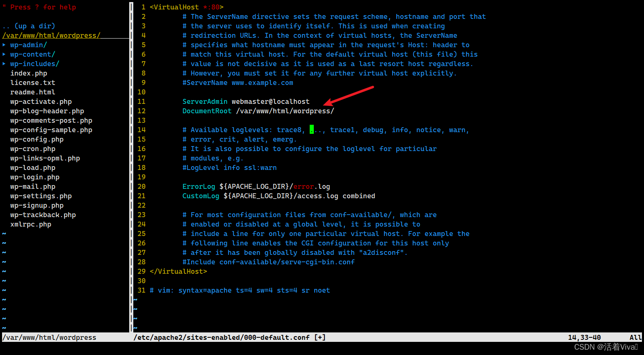Open license.txt in the file tree
The height and width of the screenshot is (355, 644).
[x=33, y=82]
